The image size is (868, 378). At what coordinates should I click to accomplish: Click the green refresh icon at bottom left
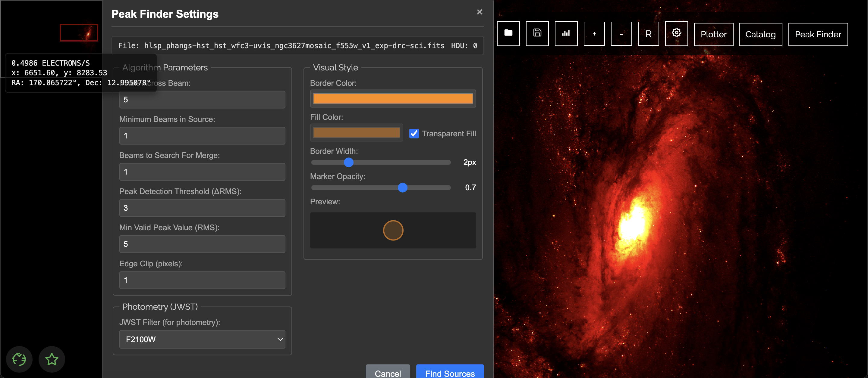(x=19, y=359)
